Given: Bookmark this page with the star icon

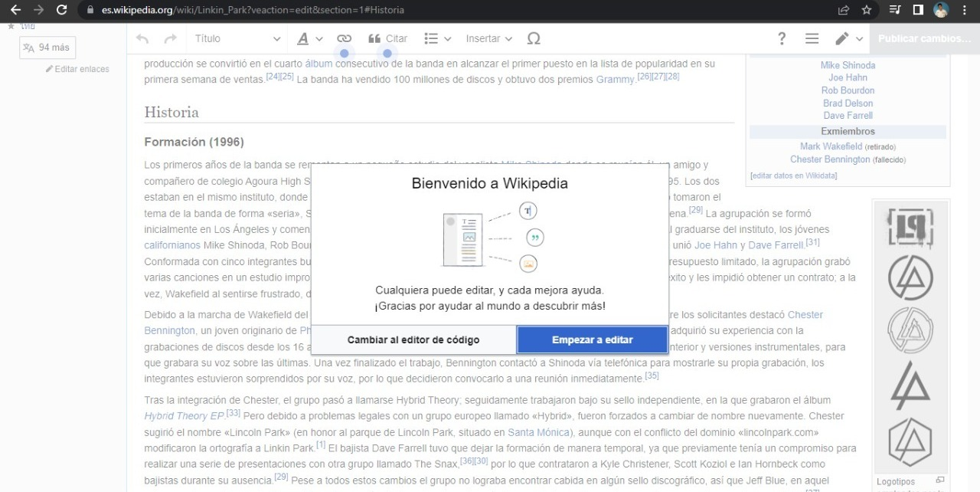Looking at the screenshot, I should (x=867, y=10).
